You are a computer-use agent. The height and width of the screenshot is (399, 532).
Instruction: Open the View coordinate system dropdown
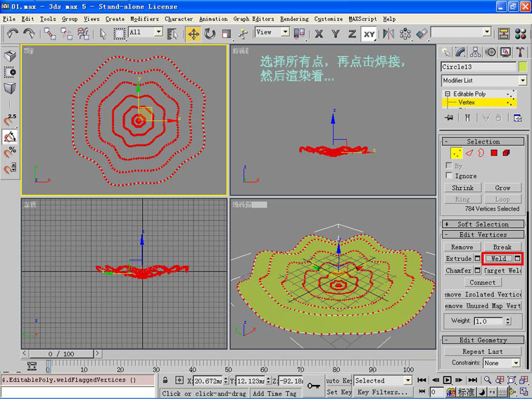point(285,32)
